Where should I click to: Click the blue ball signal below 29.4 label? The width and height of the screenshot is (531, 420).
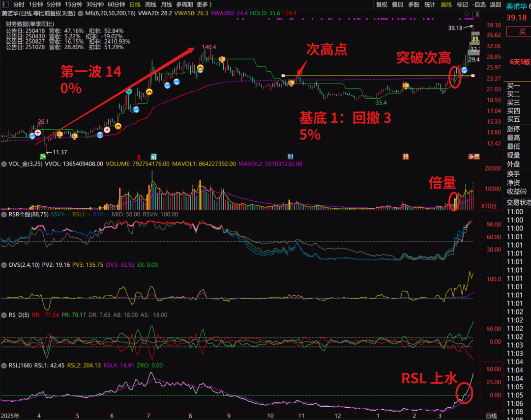click(464, 70)
